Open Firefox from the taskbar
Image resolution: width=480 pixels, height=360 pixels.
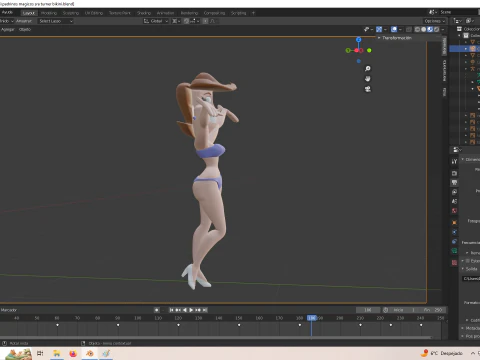(73, 353)
